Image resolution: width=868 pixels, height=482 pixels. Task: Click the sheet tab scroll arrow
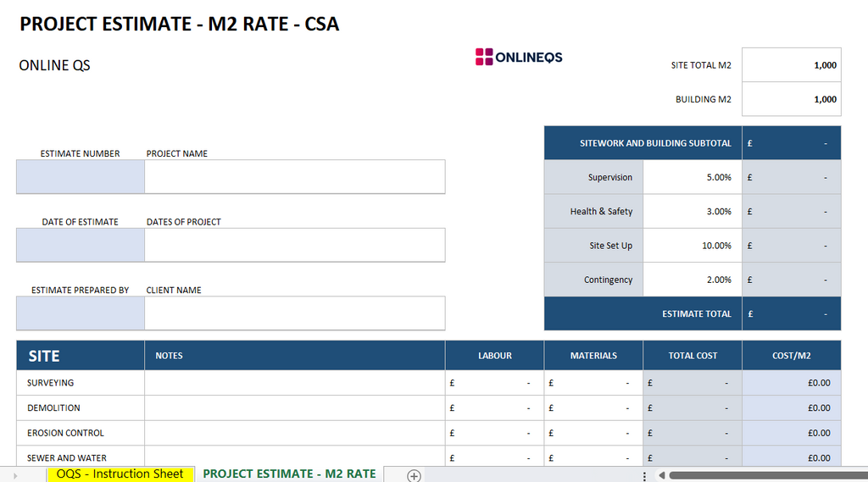point(15,475)
